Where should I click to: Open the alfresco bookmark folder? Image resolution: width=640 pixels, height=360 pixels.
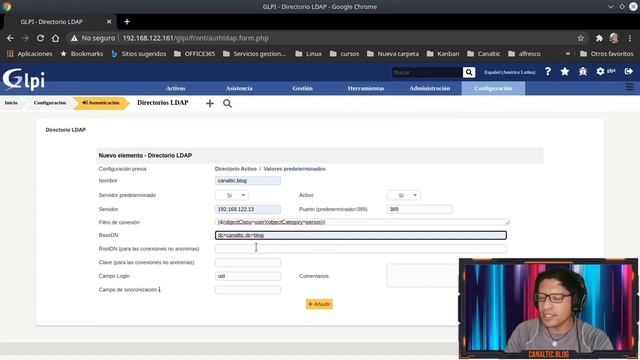pyautogui.click(x=524, y=53)
